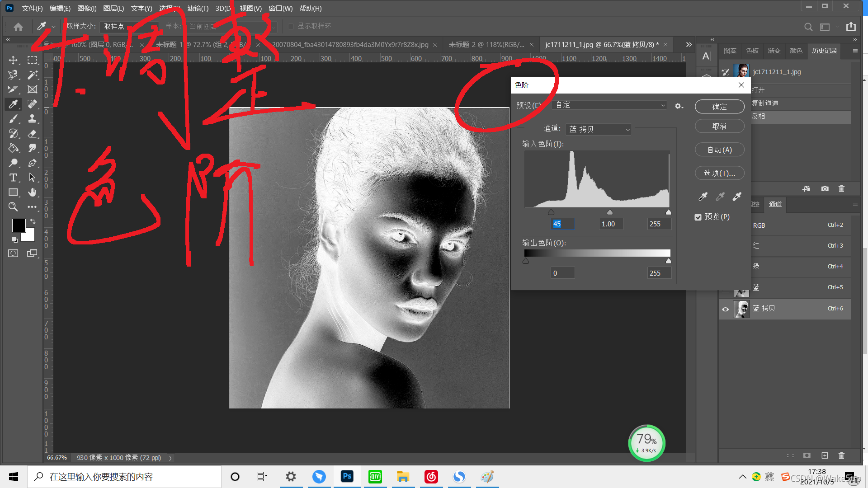The height and width of the screenshot is (488, 868).
Task: Pick the black point eyedropper in Levels
Action: (x=703, y=196)
